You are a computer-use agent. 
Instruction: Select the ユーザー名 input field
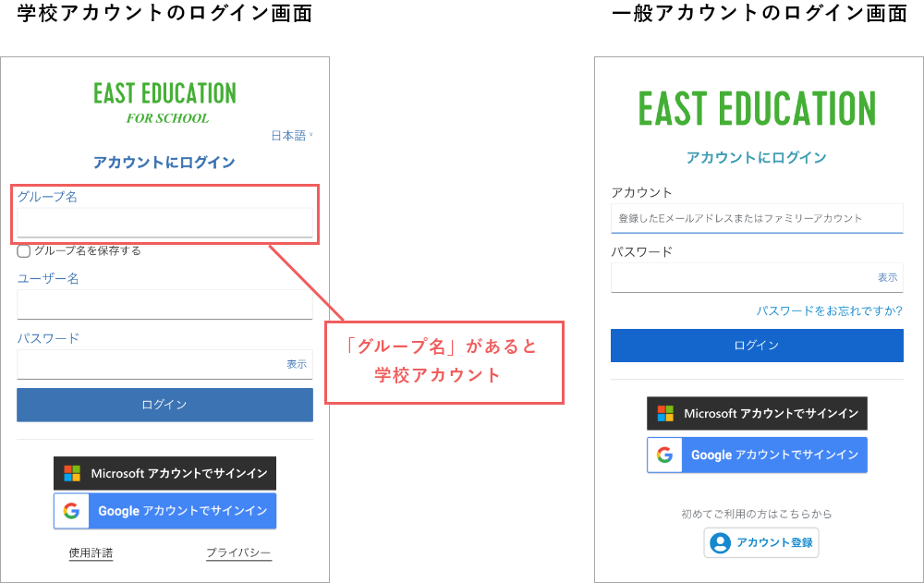coord(165,304)
